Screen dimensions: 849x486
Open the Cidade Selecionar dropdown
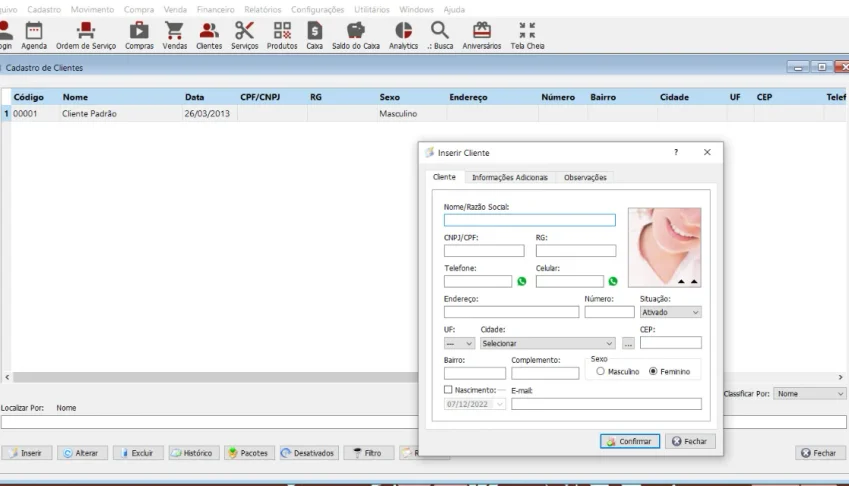[x=547, y=343]
